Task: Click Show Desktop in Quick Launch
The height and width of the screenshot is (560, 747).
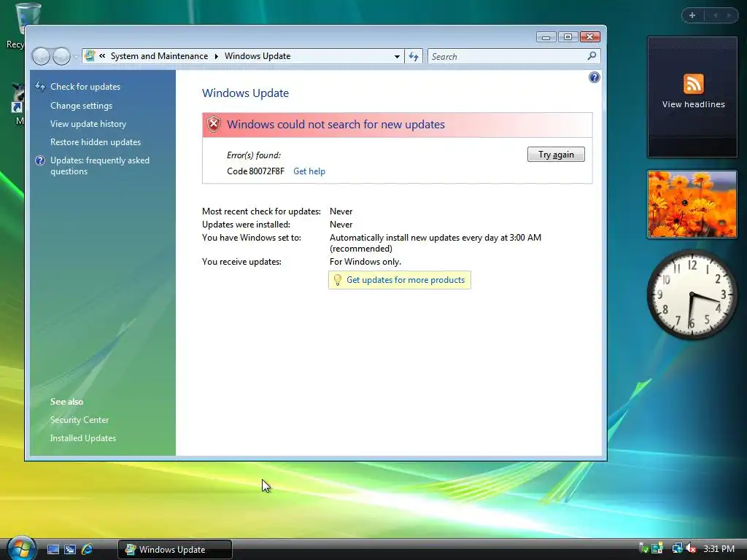Action: pos(53,550)
